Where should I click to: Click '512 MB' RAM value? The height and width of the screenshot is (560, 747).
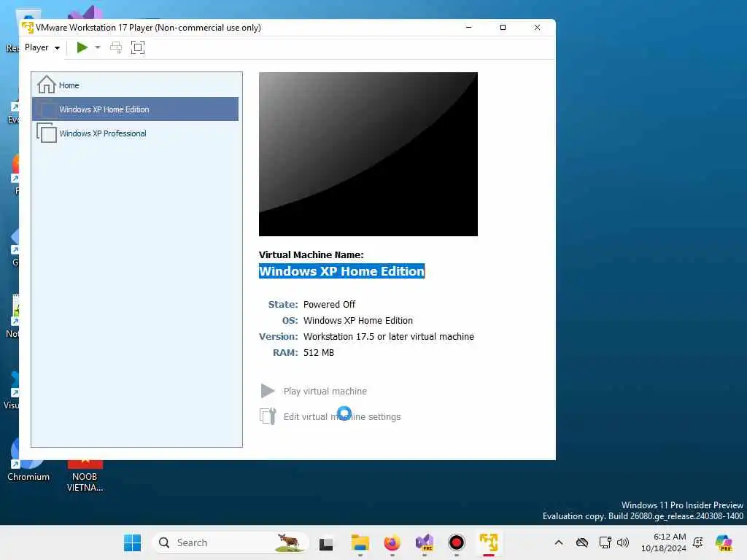pos(319,353)
